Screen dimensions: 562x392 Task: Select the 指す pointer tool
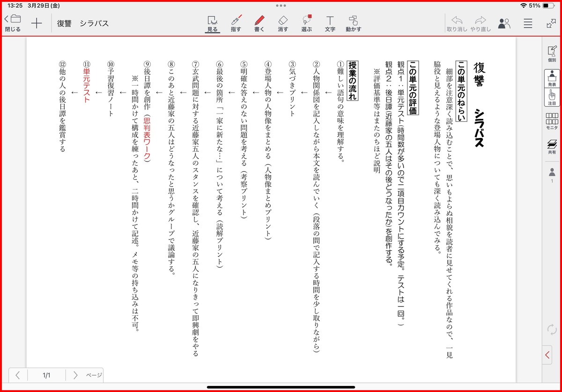(236, 23)
